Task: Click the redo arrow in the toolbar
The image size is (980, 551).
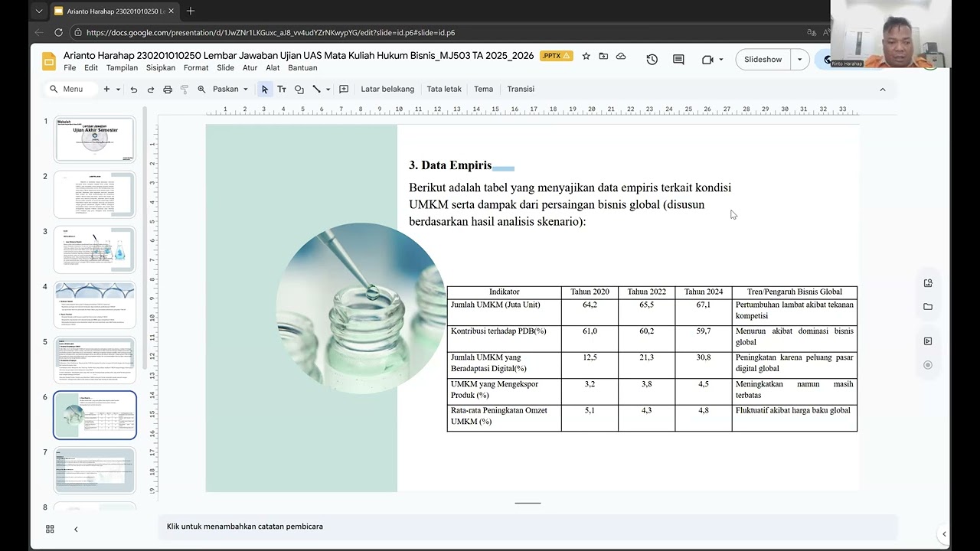Action: point(151,90)
